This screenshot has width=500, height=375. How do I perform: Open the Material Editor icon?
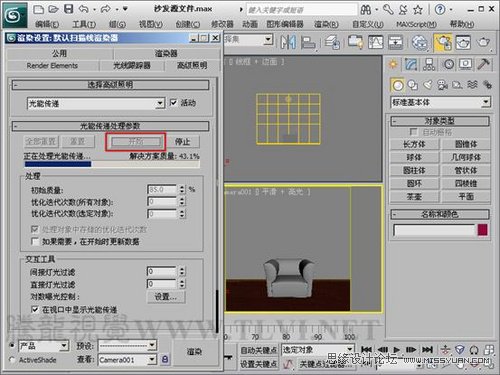coord(420,42)
